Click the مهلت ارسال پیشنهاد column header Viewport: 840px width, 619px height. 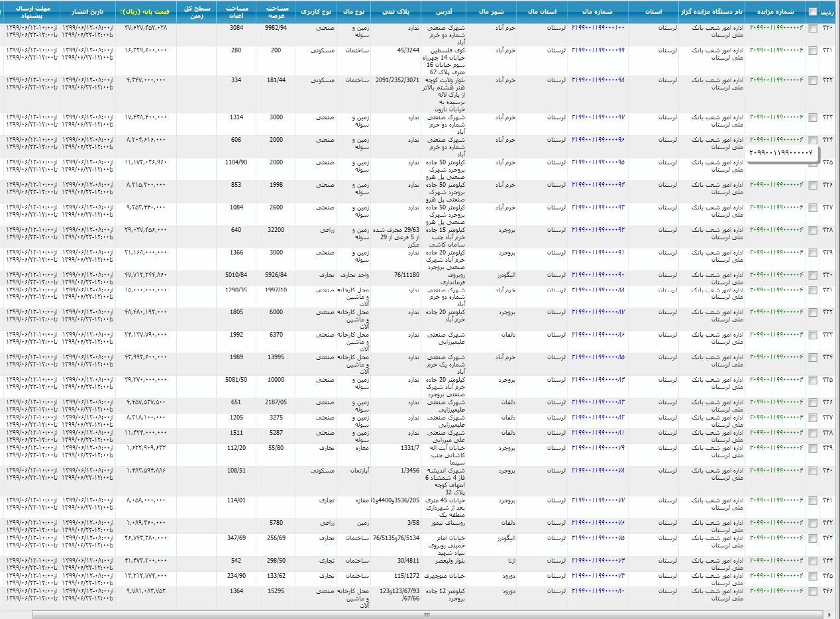[32, 12]
